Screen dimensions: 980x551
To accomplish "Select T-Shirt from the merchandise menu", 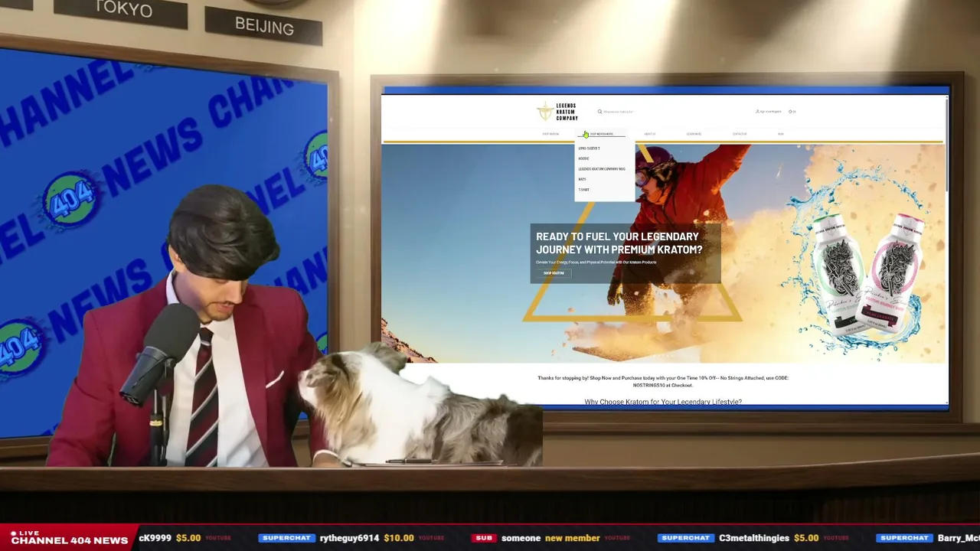I will point(583,190).
